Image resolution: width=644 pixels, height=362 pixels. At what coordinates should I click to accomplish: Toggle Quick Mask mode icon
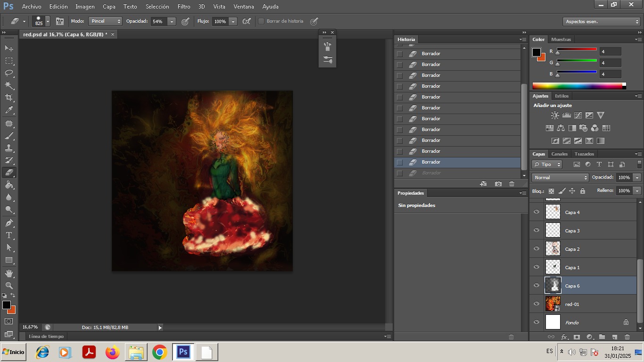pyautogui.click(x=9, y=321)
